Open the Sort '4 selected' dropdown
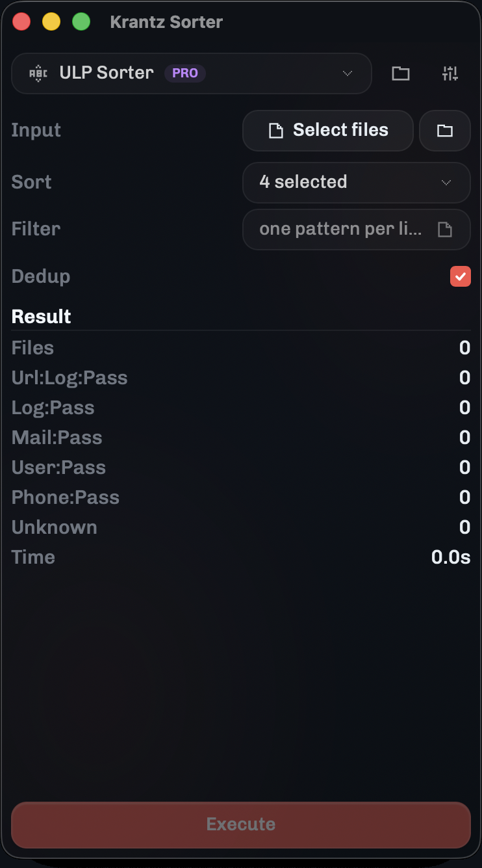Viewport: 482px width, 868px height. pos(356,183)
